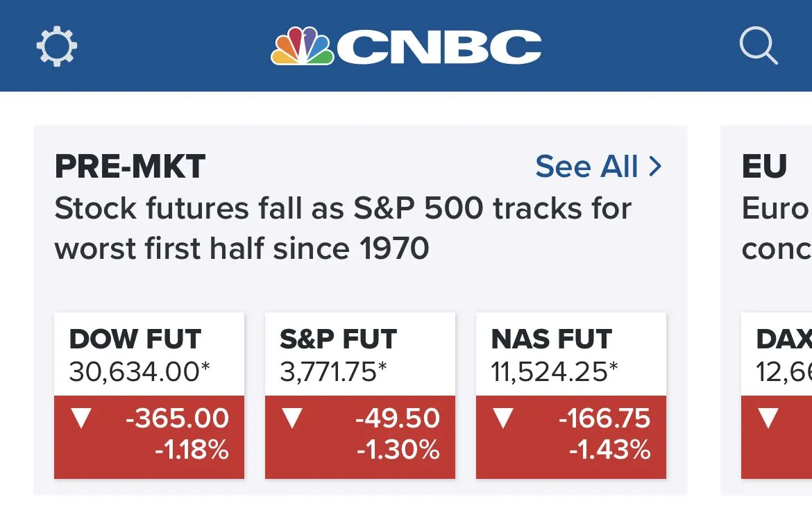This screenshot has height=524, width=812.
Task: Click the down arrow in DOW FUT card
Action: pyautogui.click(x=82, y=418)
